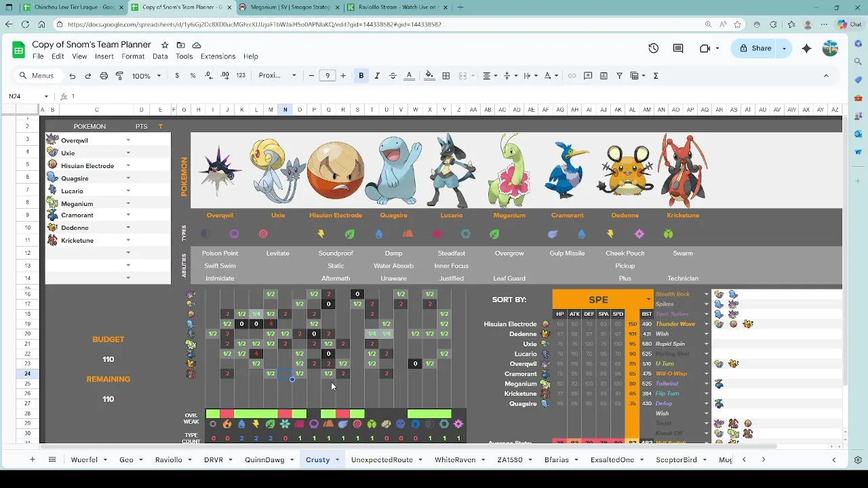Toggle italic formatting
Viewport: 868px width, 488px height.
[377, 76]
